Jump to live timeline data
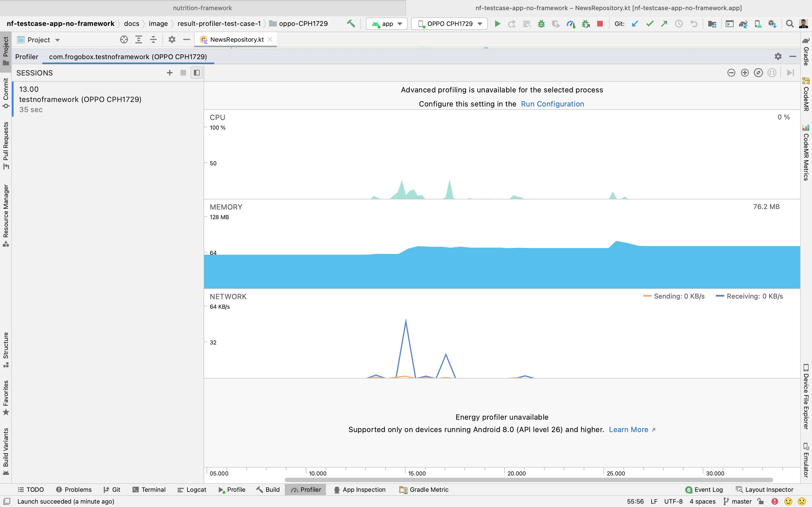 [x=790, y=73]
